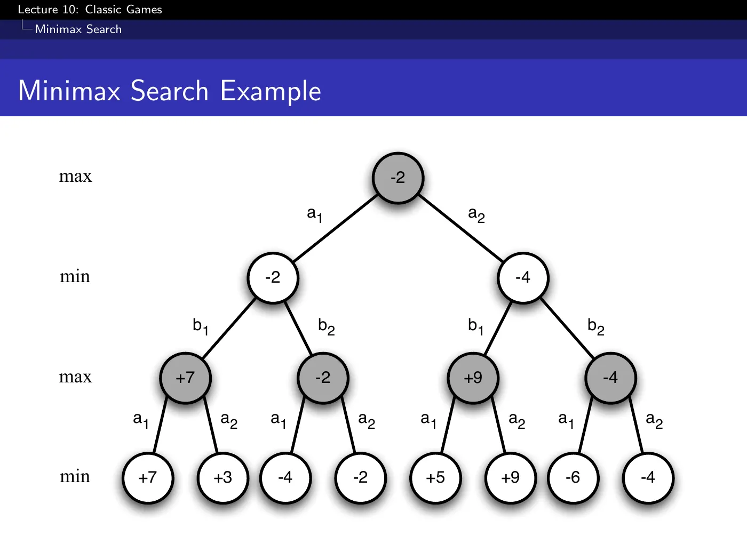Screen dimensions: 747x560
Task: Click the leaf node valued -6
Action: [573, 477]
